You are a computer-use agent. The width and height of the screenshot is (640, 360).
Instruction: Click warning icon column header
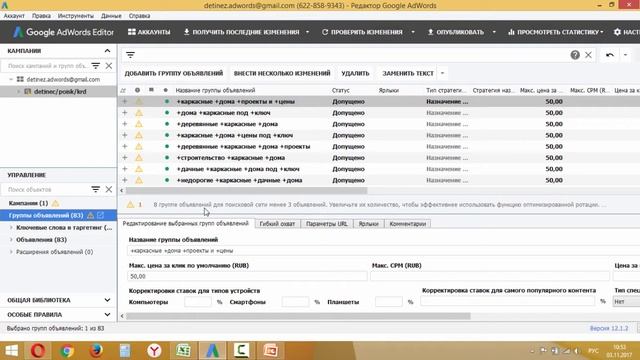[137, 90]
